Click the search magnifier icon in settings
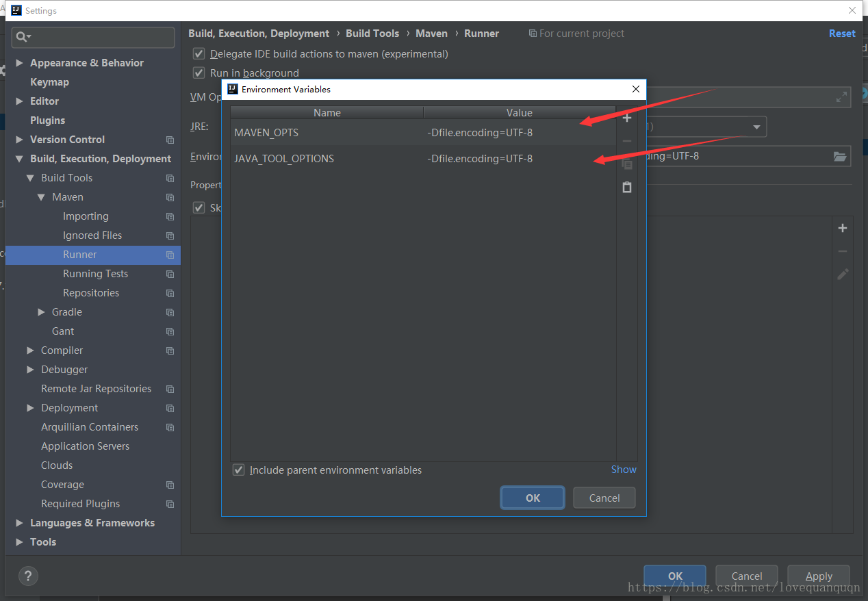The height and width of the screenshot is (601, 868). point(24,37)
